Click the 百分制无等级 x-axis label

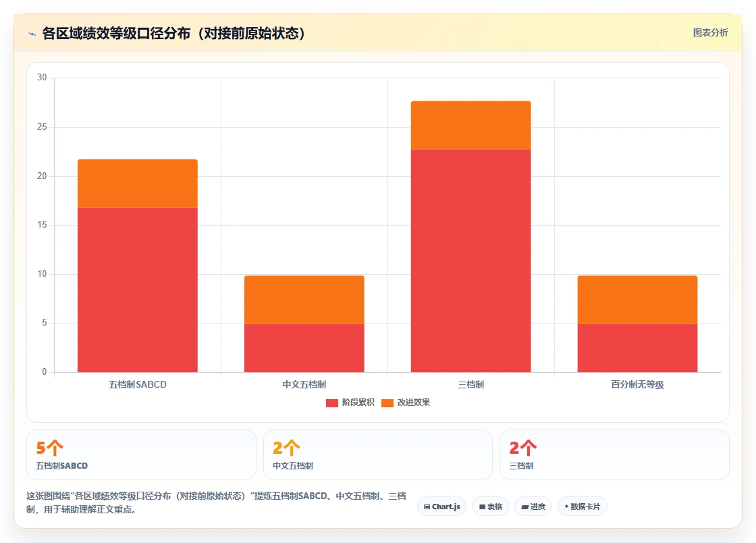[637, 385]
